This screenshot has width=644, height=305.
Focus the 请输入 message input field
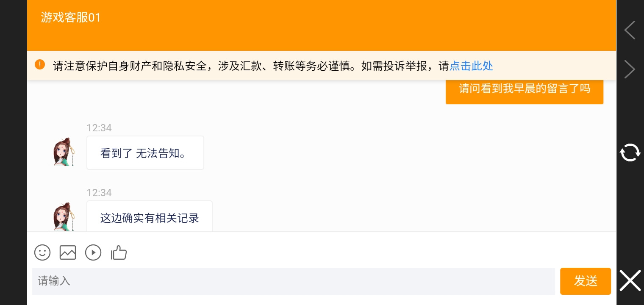pos(294,281)
